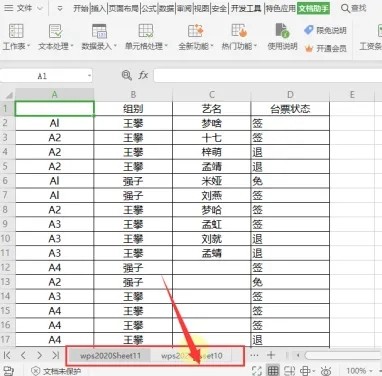382x376 pixels.
Task: Select the page break preview icon
Action: coord(289,371)
